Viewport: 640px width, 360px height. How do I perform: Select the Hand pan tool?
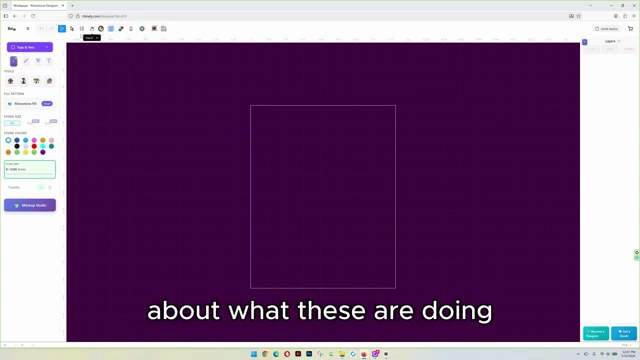pos(92,29)
